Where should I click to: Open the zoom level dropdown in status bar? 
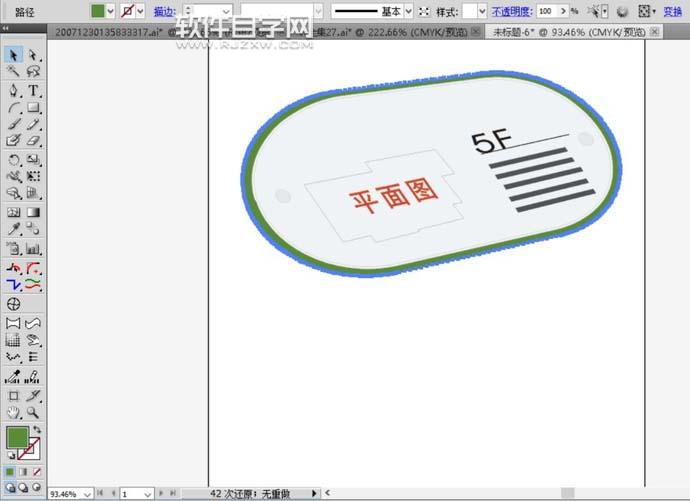[x=87, y=494]
